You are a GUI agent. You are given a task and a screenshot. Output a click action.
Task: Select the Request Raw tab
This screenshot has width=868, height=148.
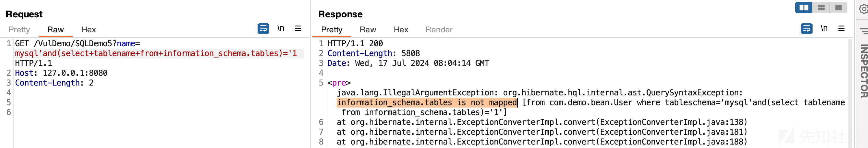tap(56, 30)
